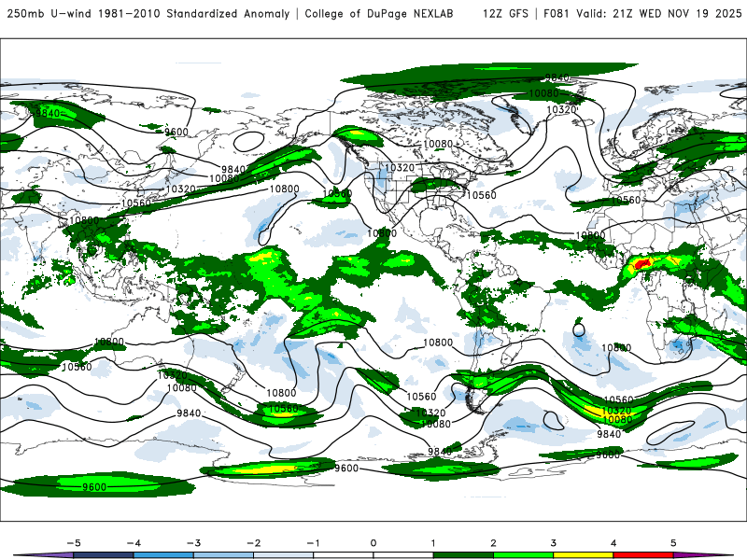Select the pale blue swatch between -2 and -1

pos(284,555)
